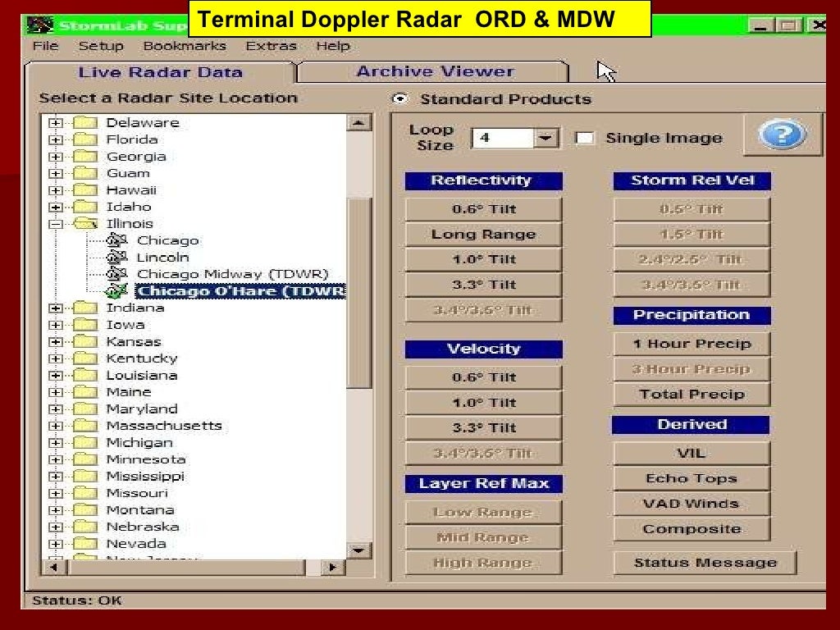Select Chicago Midway (TDWR) tree item

(x=232, y=274)
